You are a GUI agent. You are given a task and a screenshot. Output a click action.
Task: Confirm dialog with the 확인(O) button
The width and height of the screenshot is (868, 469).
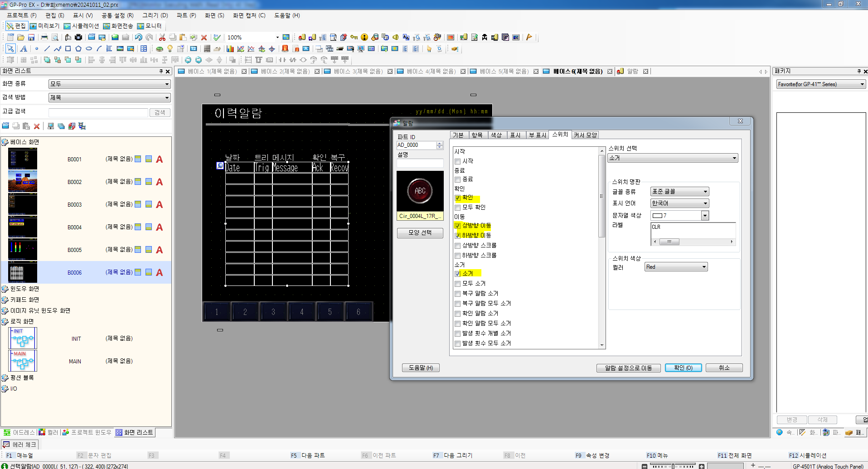(683, 368)
